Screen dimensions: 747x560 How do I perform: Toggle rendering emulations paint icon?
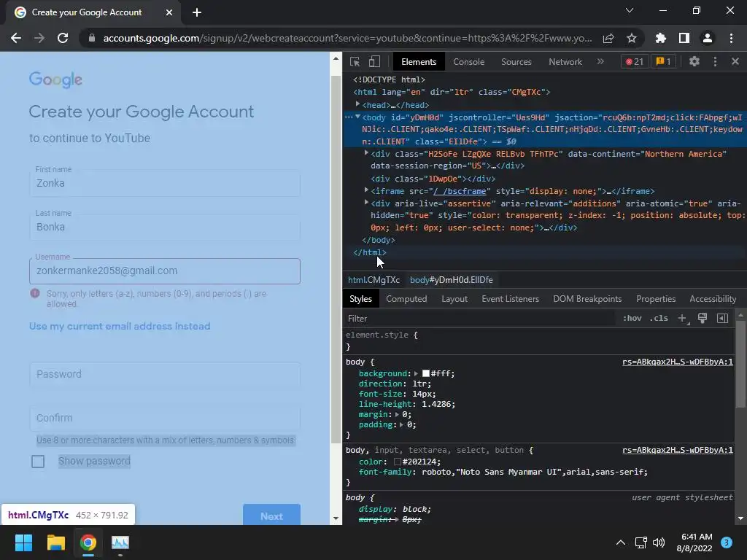click(703, 318)
